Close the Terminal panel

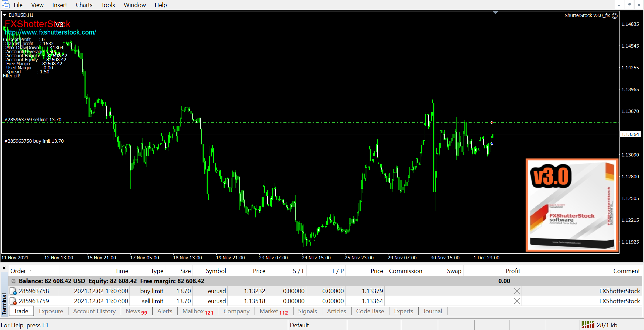pyautogui.click(x=4, y=268)
